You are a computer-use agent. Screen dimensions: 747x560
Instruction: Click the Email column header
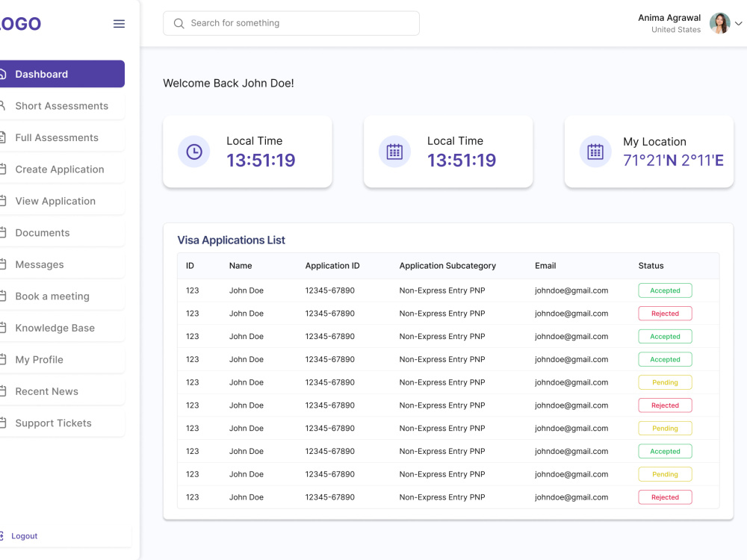(x=545, y=266)
